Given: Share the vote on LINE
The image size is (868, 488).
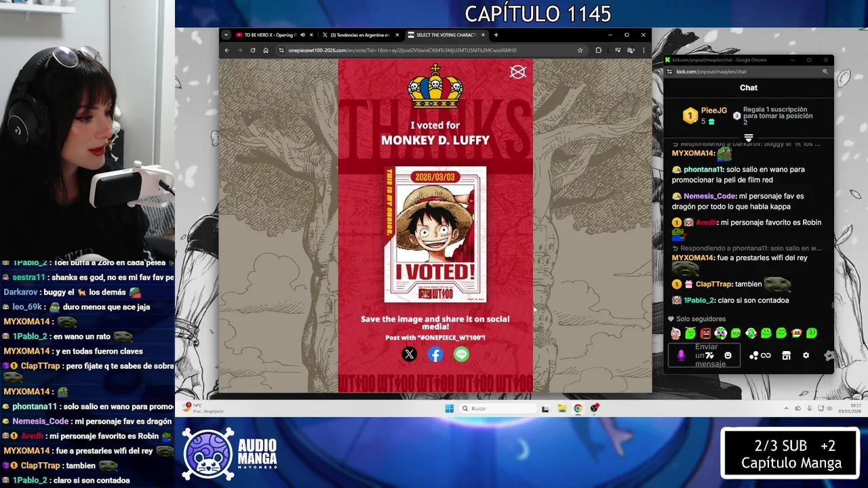Looking at the screenshot, I should click(461, 354).
